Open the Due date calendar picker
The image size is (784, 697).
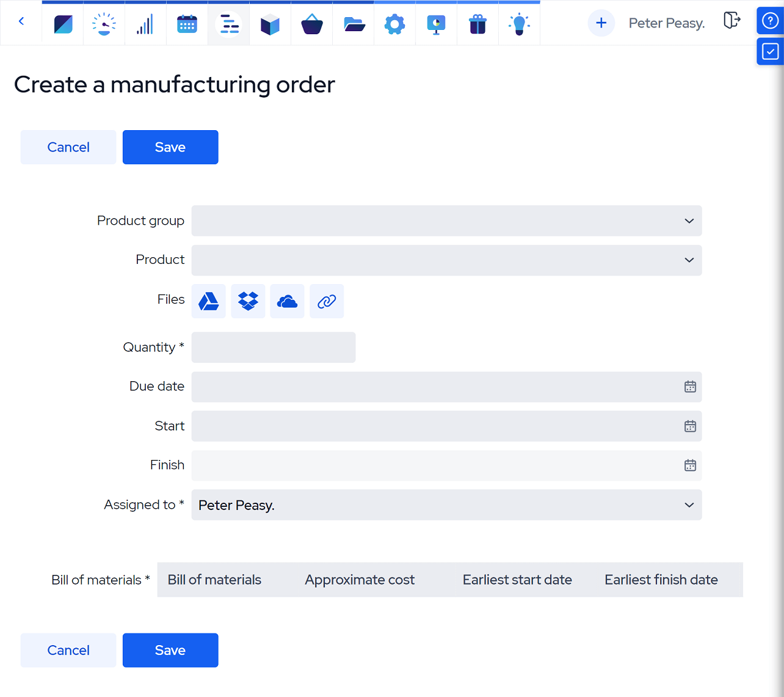pyautogui.click(x=690, y=387)
